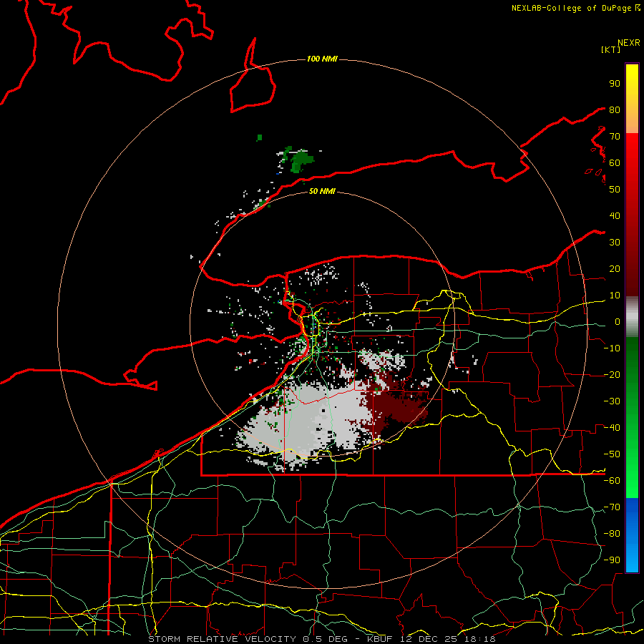
Task: Click the [KT] units label
Action: (x=610, y=49)
